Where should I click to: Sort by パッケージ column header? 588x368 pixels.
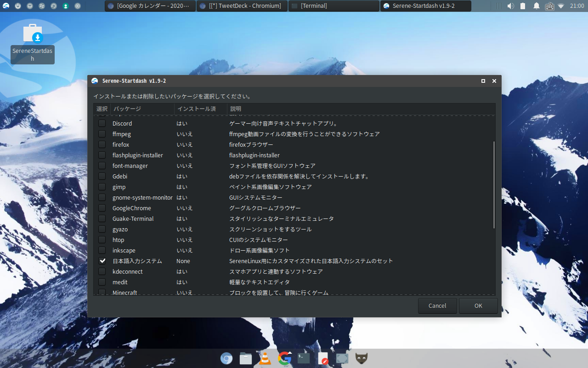142,109
